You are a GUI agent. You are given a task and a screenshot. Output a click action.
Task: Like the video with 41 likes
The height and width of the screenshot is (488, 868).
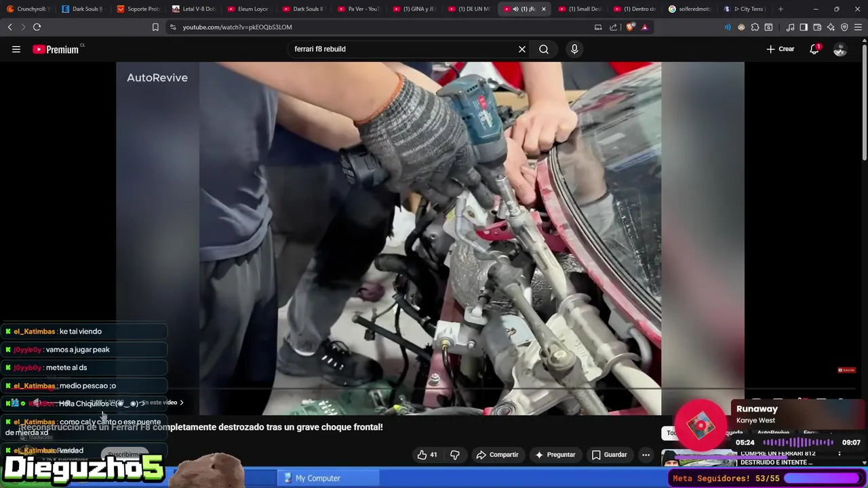point(427,455)
